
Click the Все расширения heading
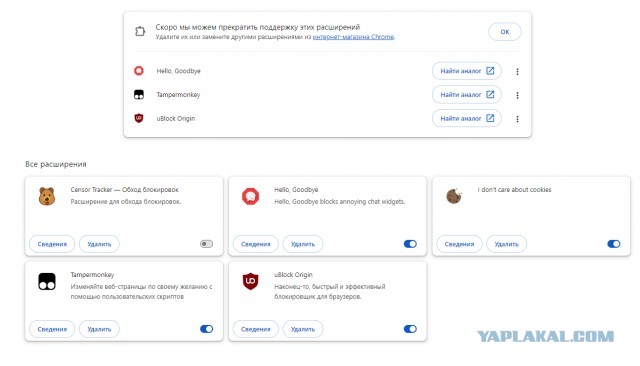pyautogui.click(x=56, y=164)
